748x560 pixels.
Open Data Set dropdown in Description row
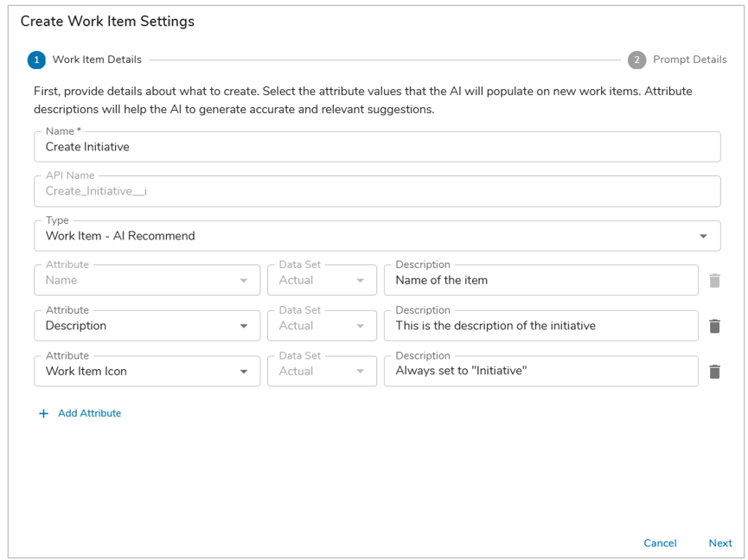coord(322,326)
